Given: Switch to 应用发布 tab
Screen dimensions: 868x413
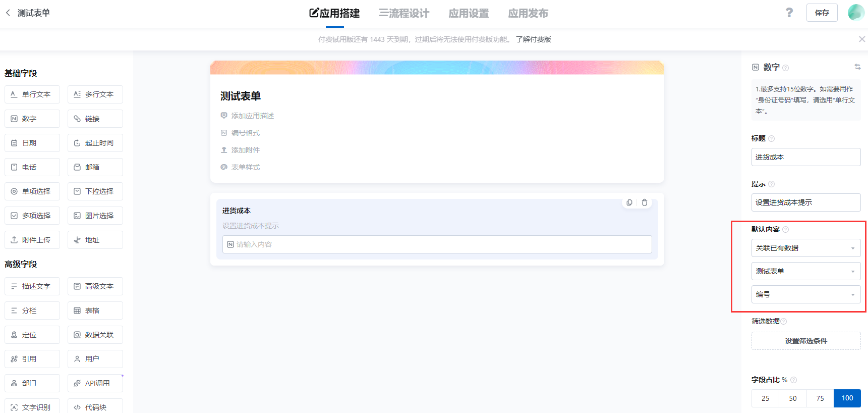Looking at the screenshot, I should point(528,13).
